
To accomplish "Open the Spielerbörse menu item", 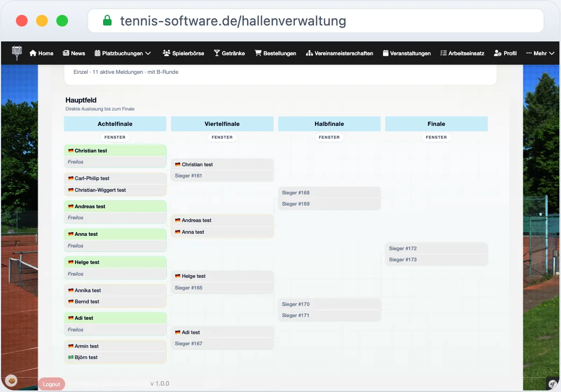I will tap(183, 53).
